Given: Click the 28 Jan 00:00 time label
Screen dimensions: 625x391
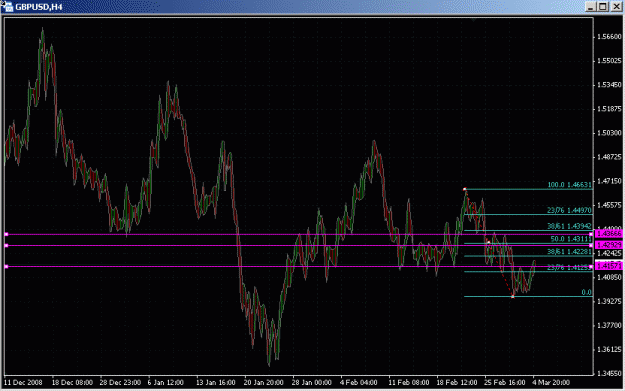Looking at the screenshot, I should click(x=311, y=383).
